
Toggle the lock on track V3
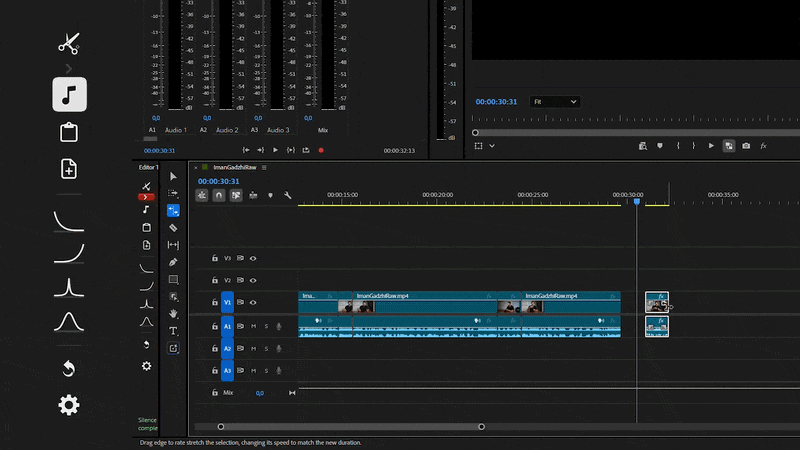coord(215,258)
